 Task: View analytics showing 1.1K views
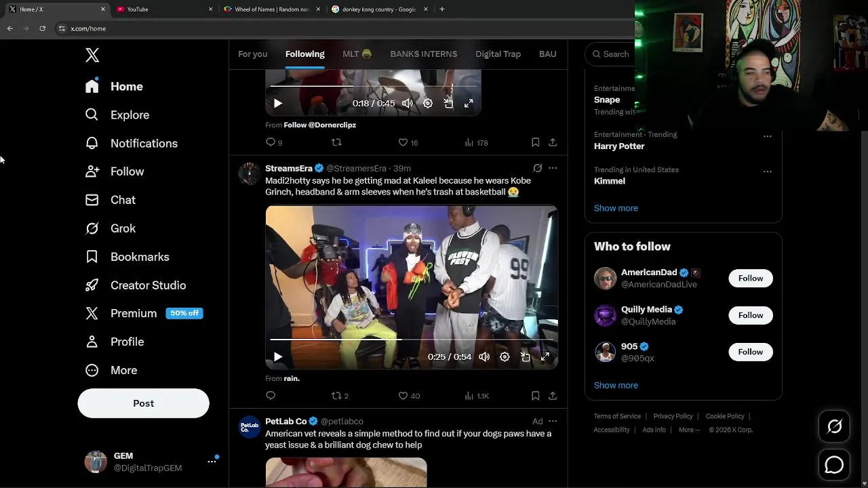(x=477, y=396)
